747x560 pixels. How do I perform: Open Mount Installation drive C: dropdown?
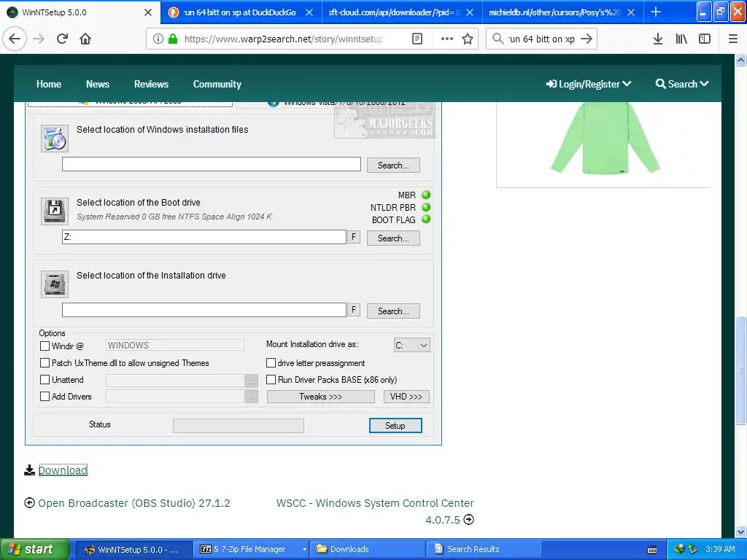point(412,345)
